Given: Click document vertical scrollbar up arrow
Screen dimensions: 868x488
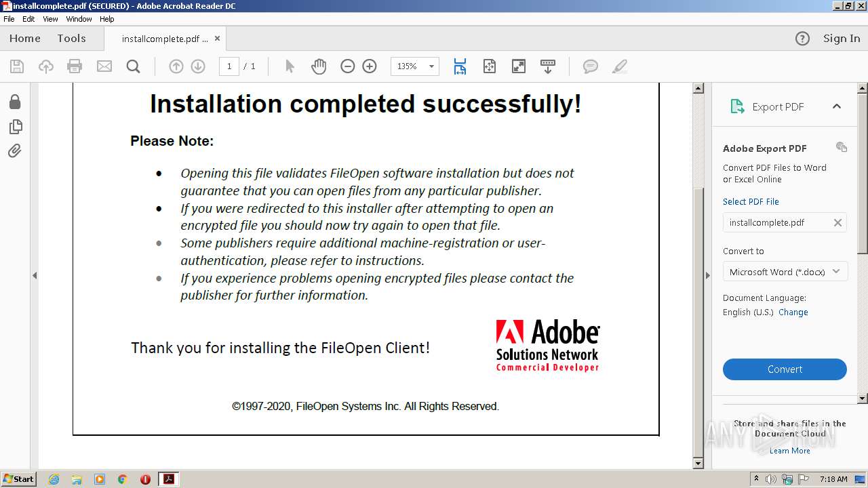Looking at the screenshot, I should 698,88.
